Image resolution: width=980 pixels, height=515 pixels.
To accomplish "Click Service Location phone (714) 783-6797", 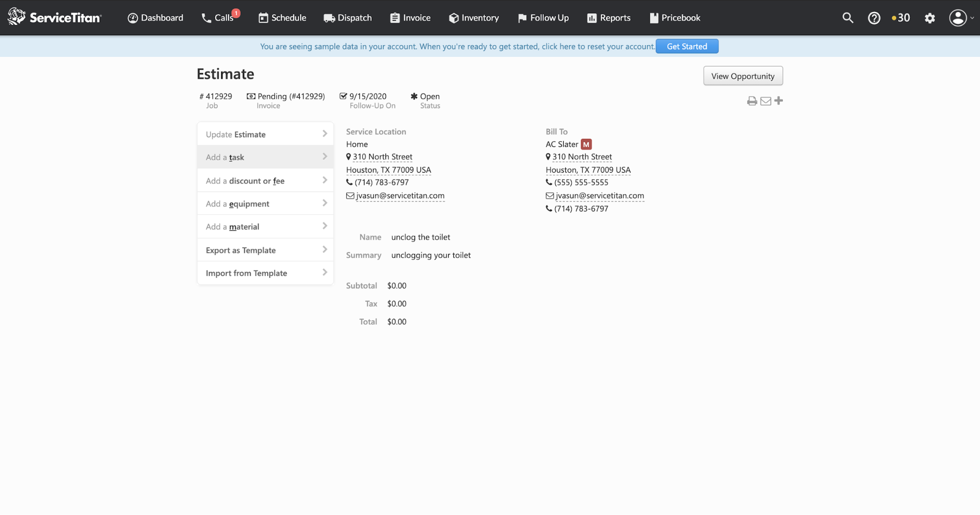I will [381, 182].
